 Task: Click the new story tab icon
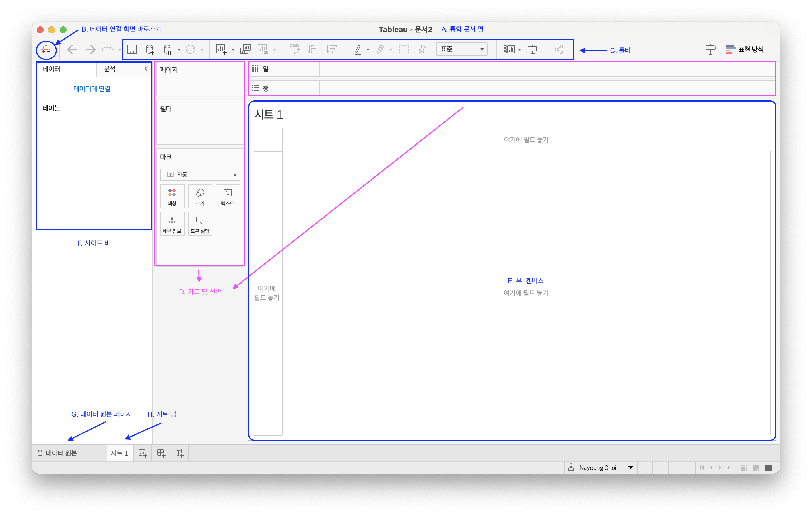coord(179,453)
